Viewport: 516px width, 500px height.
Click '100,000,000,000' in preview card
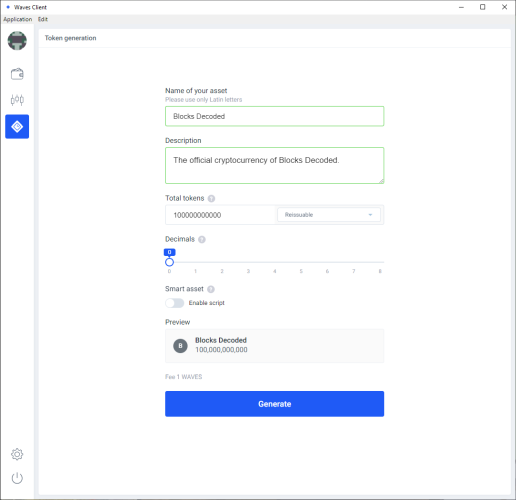[221, 350]
